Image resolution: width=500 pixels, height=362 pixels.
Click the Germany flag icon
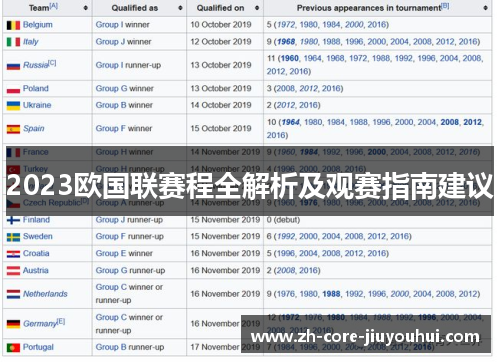tap(13, 324)
